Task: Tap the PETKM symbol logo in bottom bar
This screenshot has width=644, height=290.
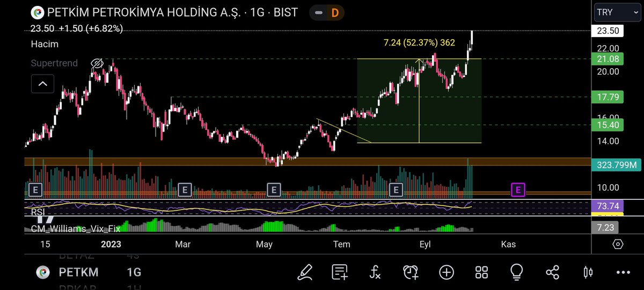Action: (x=43, y=272)
